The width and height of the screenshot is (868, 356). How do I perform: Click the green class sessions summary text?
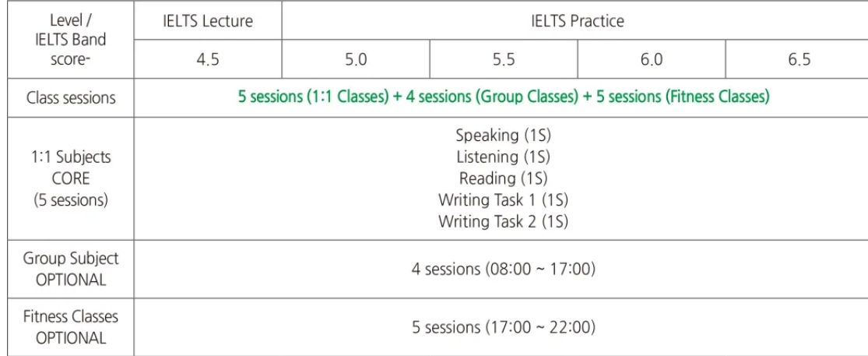pyautogui.click(x=503, y=97)
